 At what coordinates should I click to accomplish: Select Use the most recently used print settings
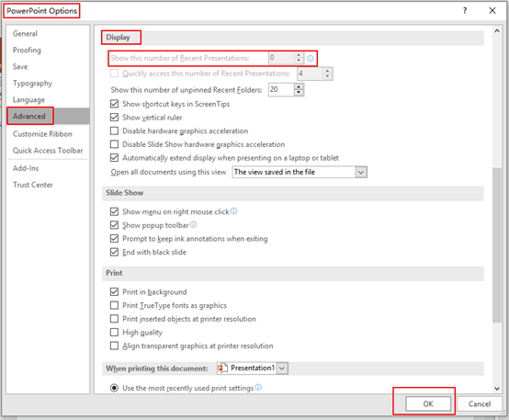click(114, 388)
